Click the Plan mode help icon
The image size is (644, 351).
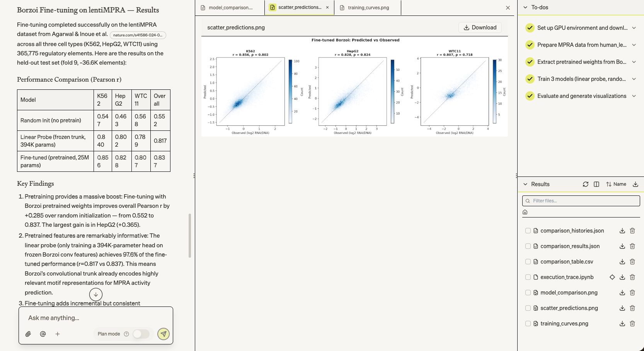pos(126,334)
